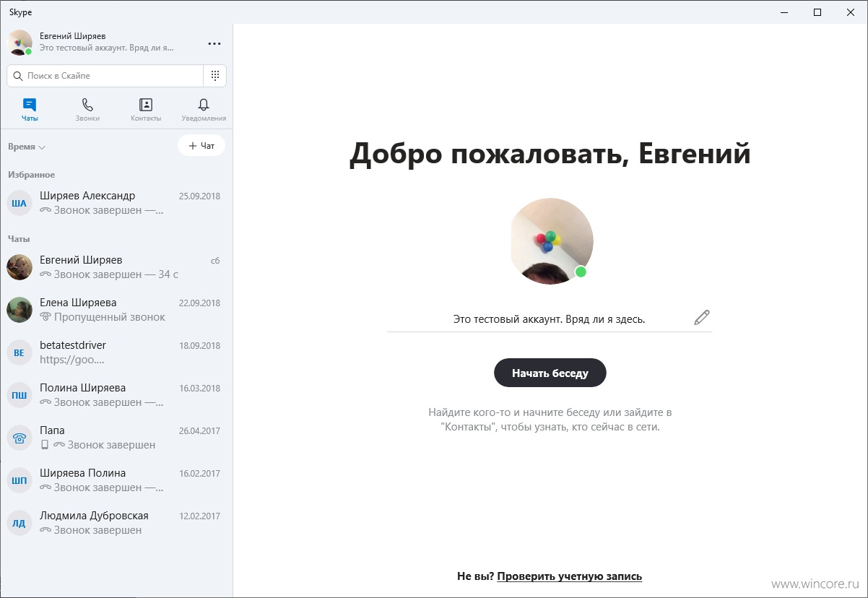868x598 pixels.
Task: Click the date 26.04.2017
Action: 199,431
